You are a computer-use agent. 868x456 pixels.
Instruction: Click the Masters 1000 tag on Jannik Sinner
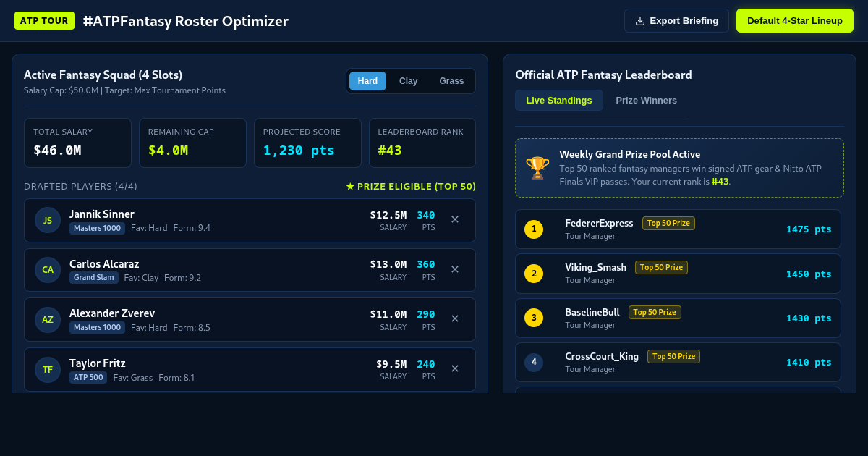[x=97, y=228]
